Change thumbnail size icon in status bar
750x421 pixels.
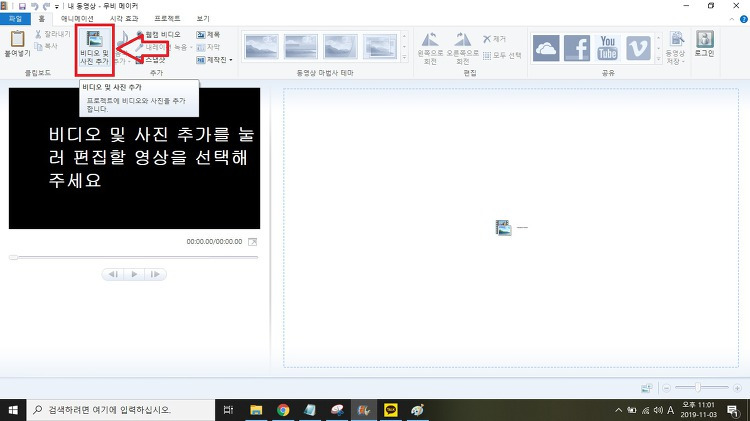coord(646,388)
